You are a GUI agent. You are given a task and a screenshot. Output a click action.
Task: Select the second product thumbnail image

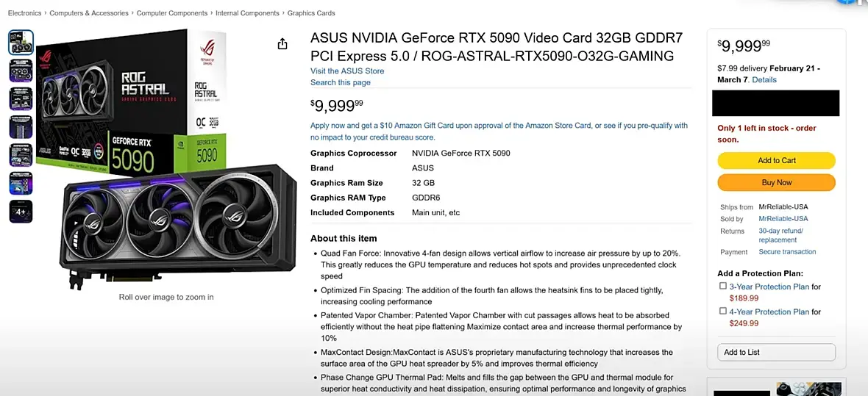click(x=21, y=71)
